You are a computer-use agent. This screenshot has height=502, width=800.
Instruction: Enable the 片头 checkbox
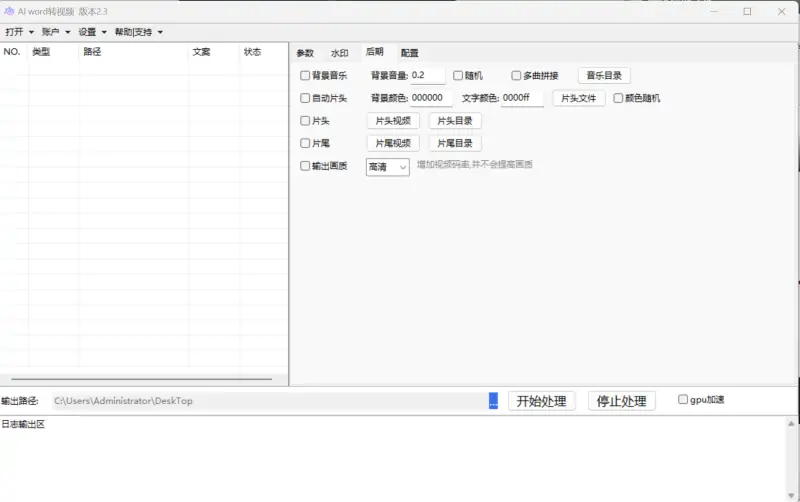click(305, 121)
